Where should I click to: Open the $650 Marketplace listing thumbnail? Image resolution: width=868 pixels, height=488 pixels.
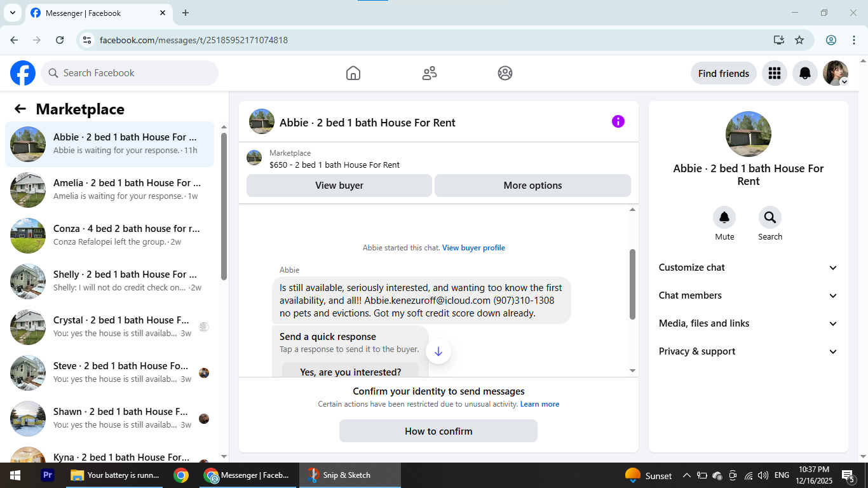[x=254, y=158]
